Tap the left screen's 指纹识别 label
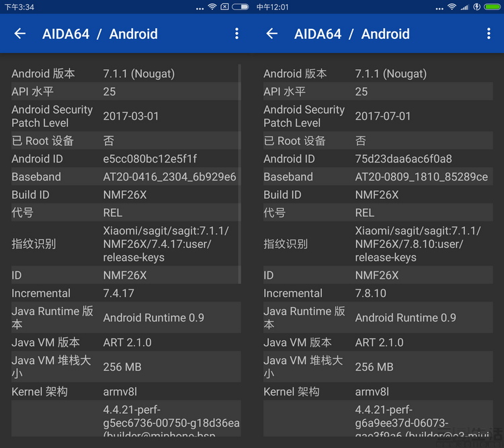The height and width of the screenshot is (448, 504). click(34, 244)
